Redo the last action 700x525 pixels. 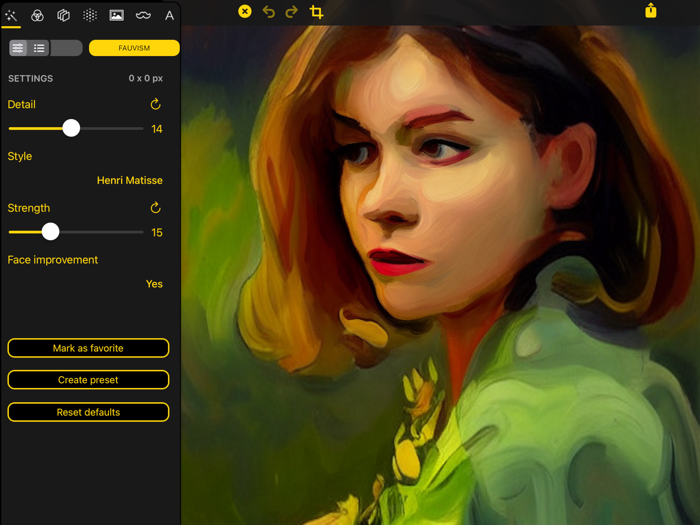pyautogui.click(x=292, y=12)
